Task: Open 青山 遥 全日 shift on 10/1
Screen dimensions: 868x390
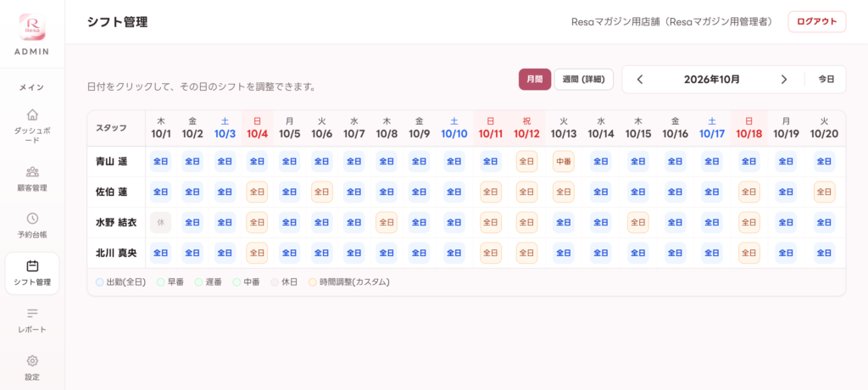Action: pos(161,161)
